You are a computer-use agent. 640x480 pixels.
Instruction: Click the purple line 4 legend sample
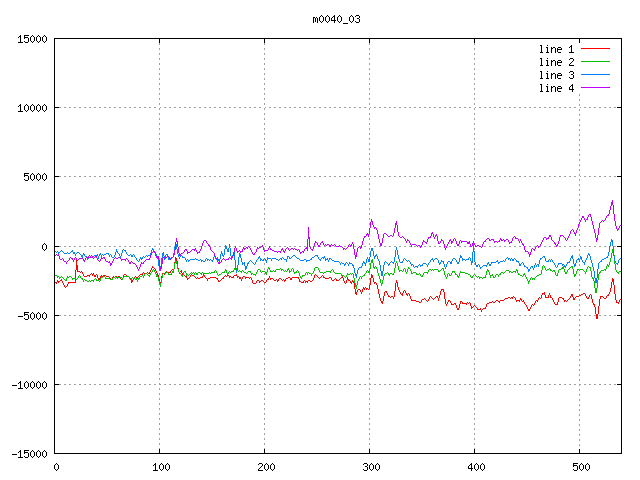(596, 88)
